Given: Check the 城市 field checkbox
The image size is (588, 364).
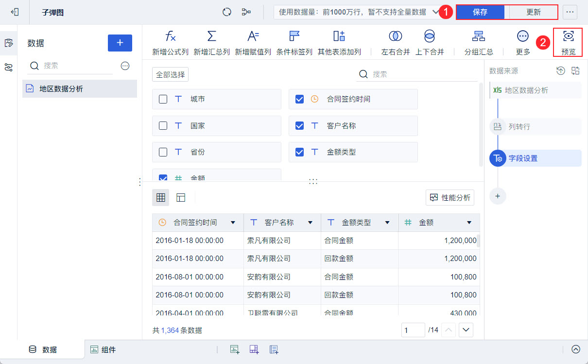Looking at the screenshot, I should pos(163,99).
